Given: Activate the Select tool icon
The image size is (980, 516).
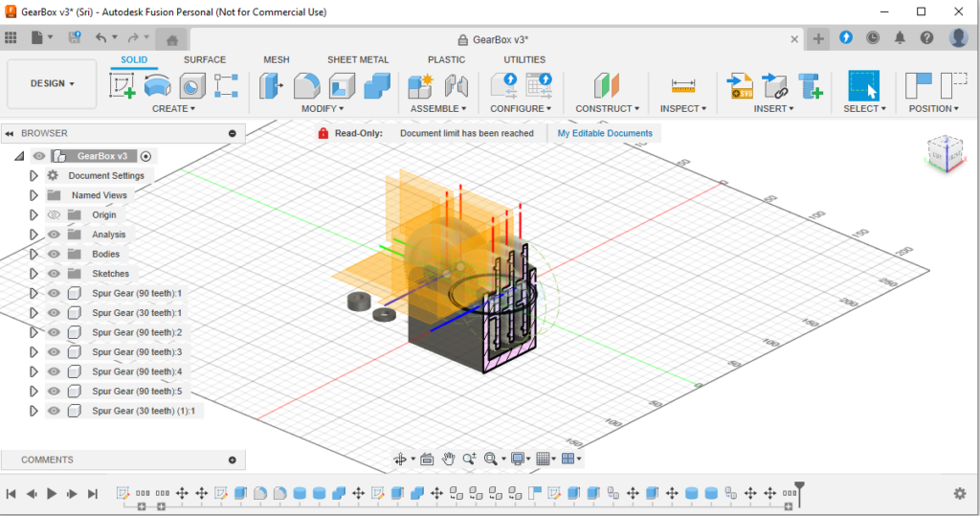Looking at the screenshot, I should [x=864, y=85].
